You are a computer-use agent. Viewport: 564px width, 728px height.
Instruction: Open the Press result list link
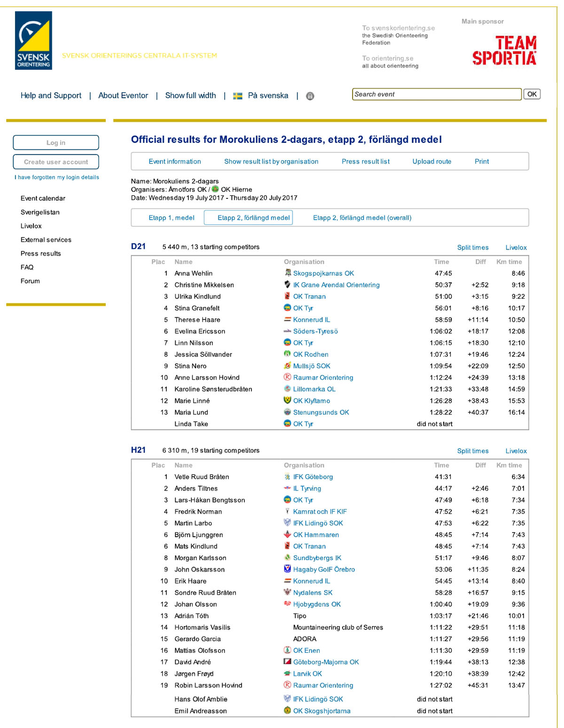(366, 161)
